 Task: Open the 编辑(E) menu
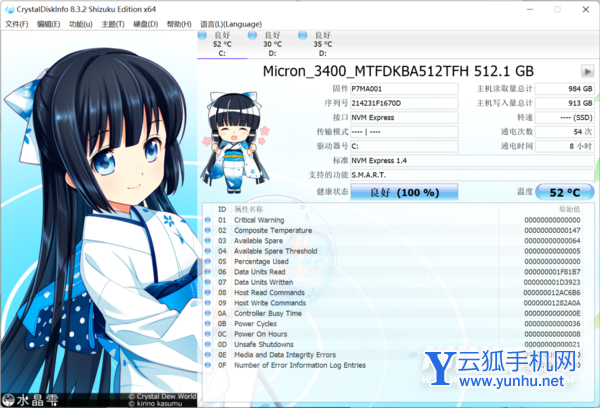pyautogui.click(x=49, y=24)
